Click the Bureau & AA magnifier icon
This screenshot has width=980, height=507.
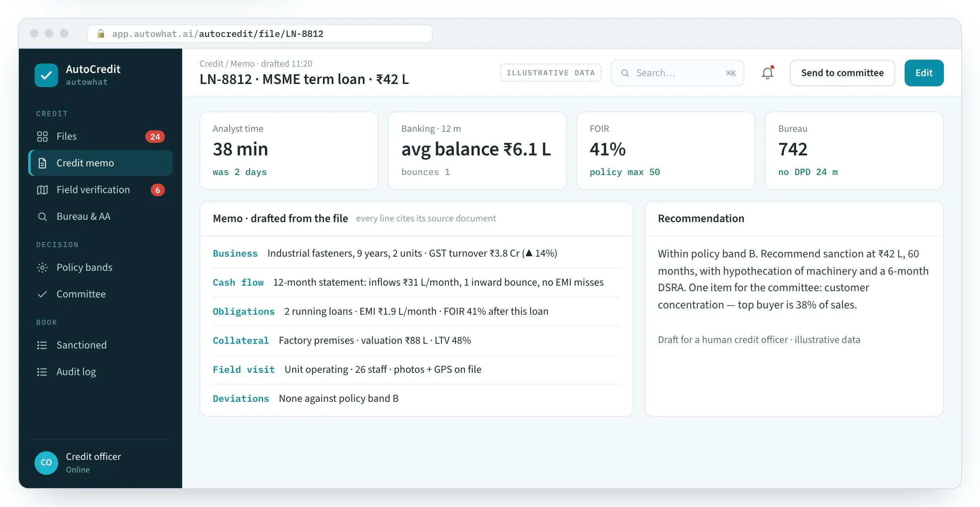(42, 217)
